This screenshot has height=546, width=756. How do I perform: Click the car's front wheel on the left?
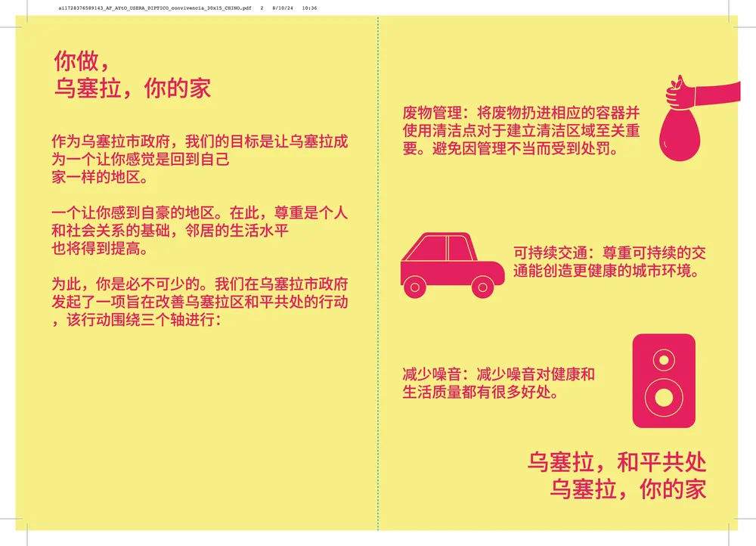click(x=415, y=285)
